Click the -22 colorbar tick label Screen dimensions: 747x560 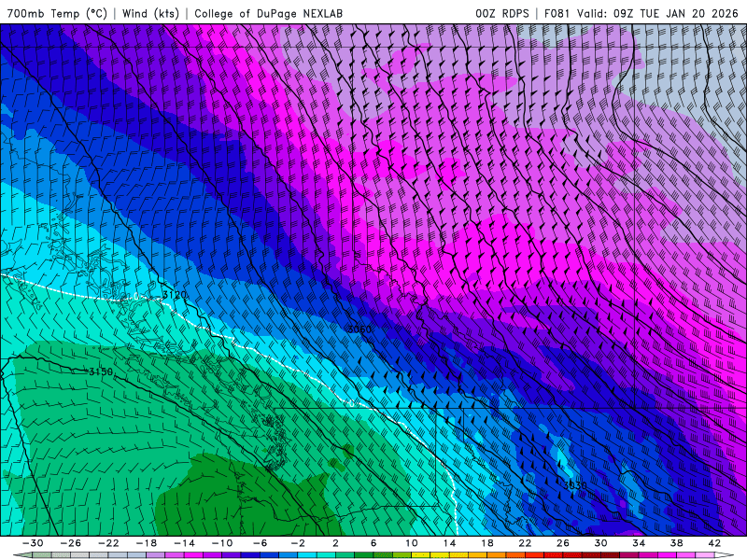point(108,543)
